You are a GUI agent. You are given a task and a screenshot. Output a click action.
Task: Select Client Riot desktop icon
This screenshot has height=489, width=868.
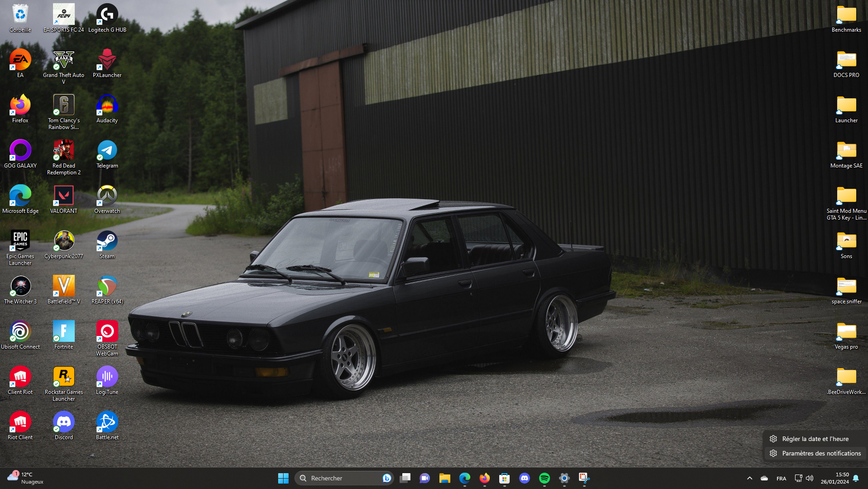20,380
